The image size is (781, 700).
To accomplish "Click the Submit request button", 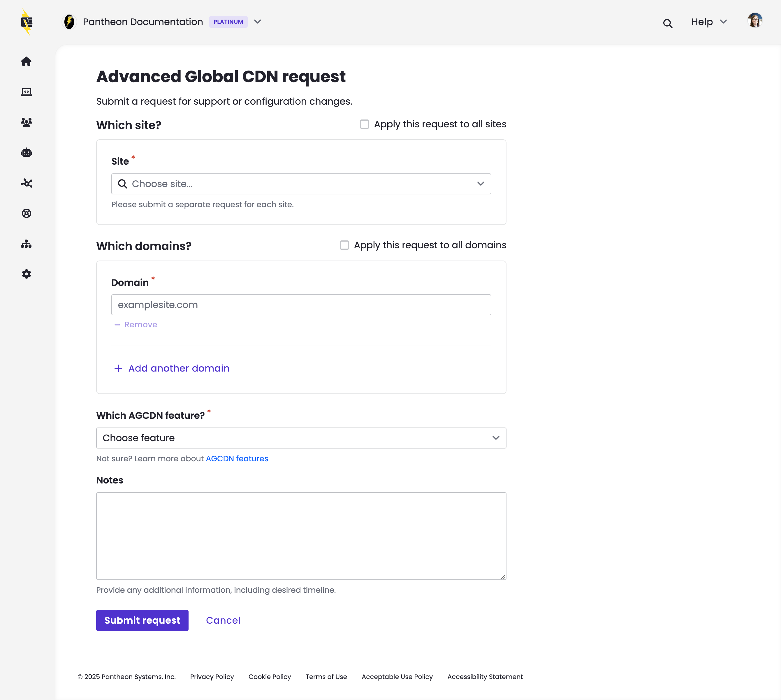I will pyautogui.click(x=142, y=620).
